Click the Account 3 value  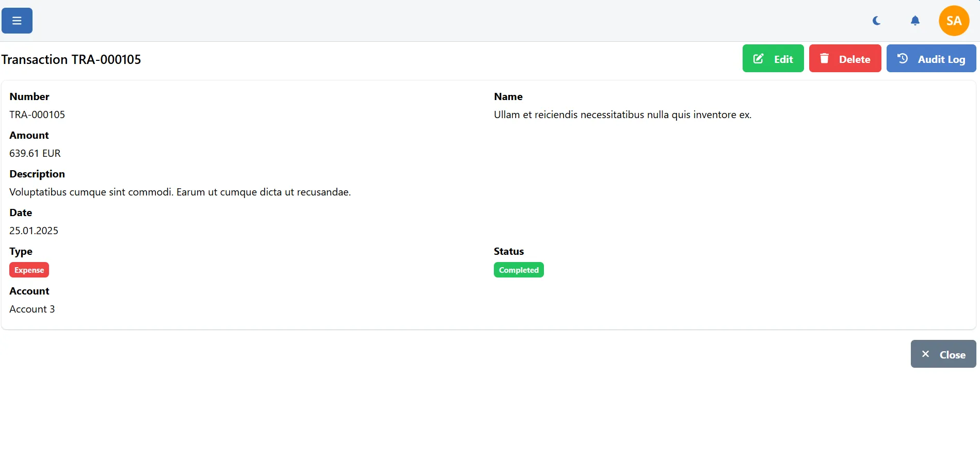click(x=31, y=308)
